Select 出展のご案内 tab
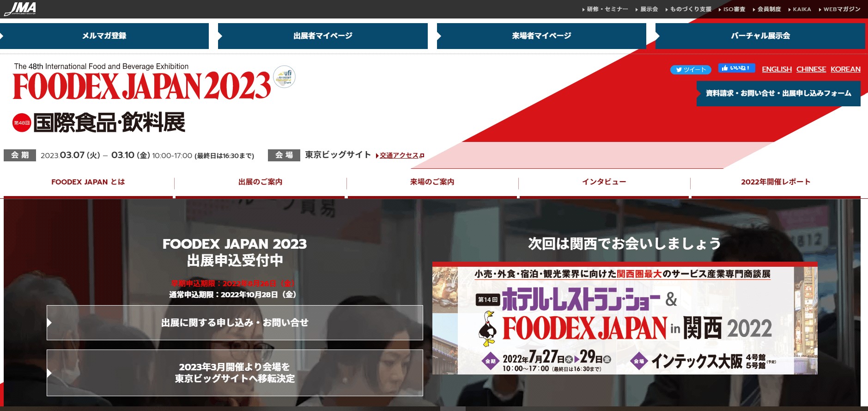Image resolution: width=868 pixels, height=411 pixels. [261, 182]
